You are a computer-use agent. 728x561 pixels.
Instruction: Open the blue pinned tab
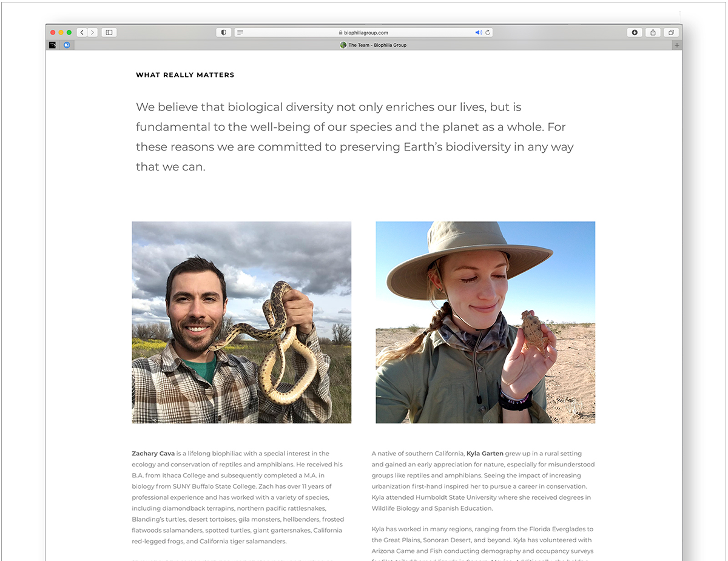tap(67, 45)
